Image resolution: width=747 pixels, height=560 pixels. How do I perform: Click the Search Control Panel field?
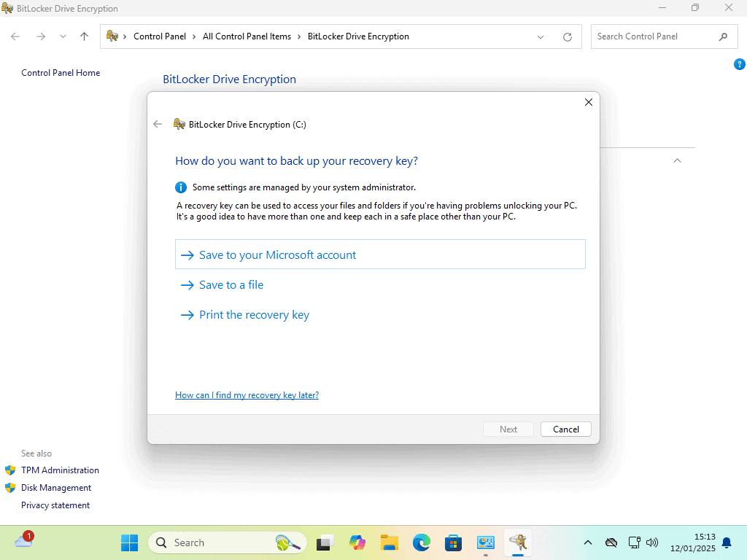[651, 36]
